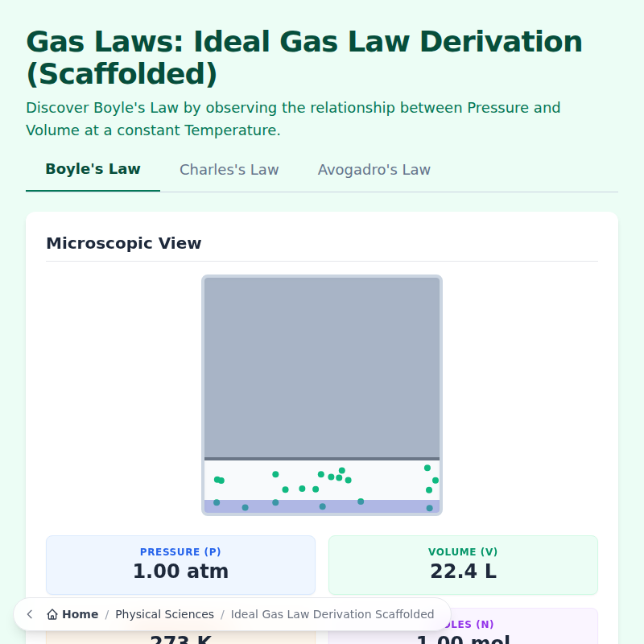
Task: Click the gas piston in the container view
Action: pyautogui.click(x=322, y=362)
